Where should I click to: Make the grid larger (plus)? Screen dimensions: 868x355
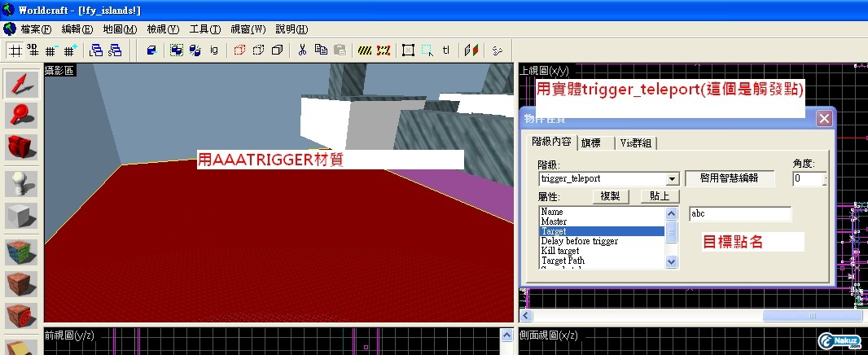[x=70, y=51]
